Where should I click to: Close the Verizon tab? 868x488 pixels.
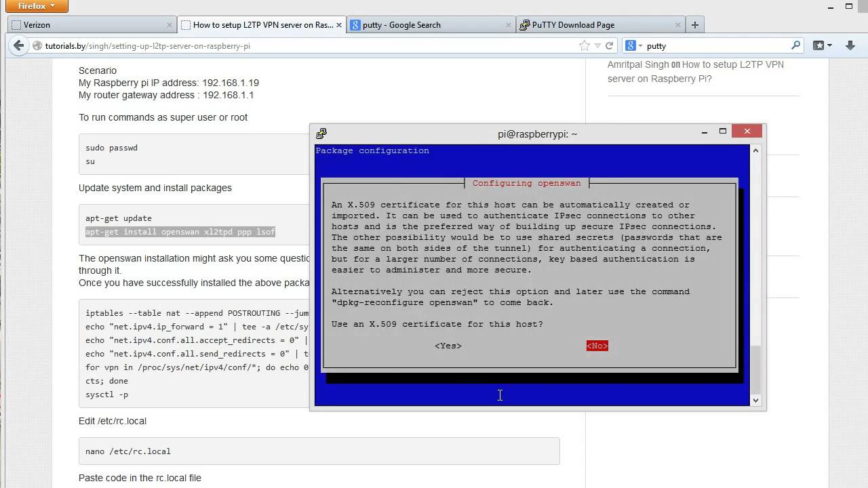coord(170,25)
